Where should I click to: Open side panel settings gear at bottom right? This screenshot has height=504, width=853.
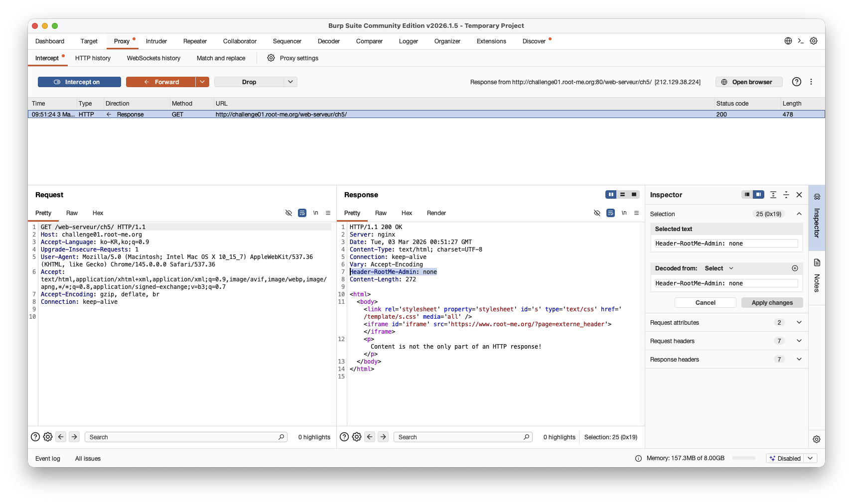click(817, 439)
